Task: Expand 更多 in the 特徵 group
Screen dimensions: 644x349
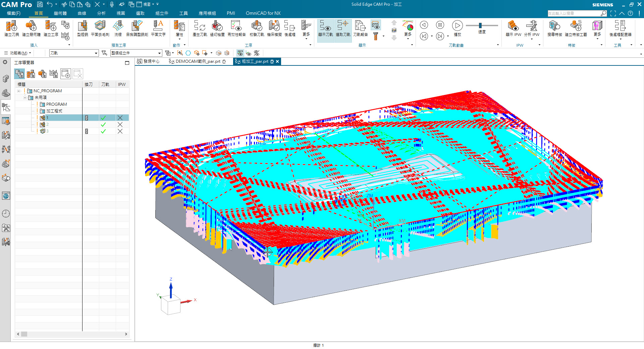Action: point(597,30)
